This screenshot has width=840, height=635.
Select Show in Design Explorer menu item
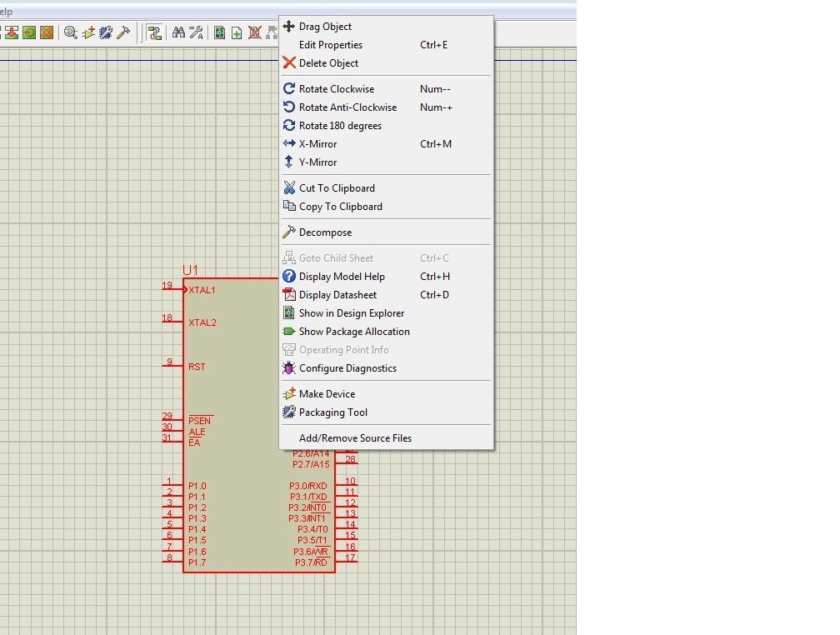[x=351, y=313]
